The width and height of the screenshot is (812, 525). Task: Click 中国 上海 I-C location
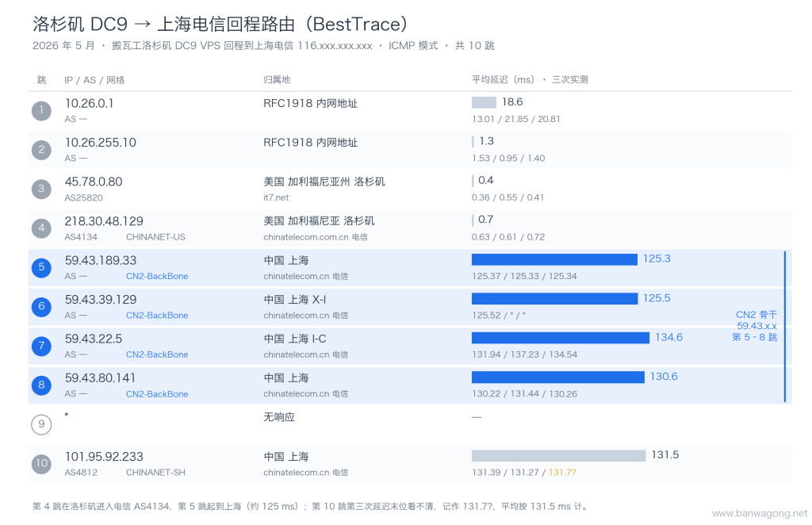(295, 339)
